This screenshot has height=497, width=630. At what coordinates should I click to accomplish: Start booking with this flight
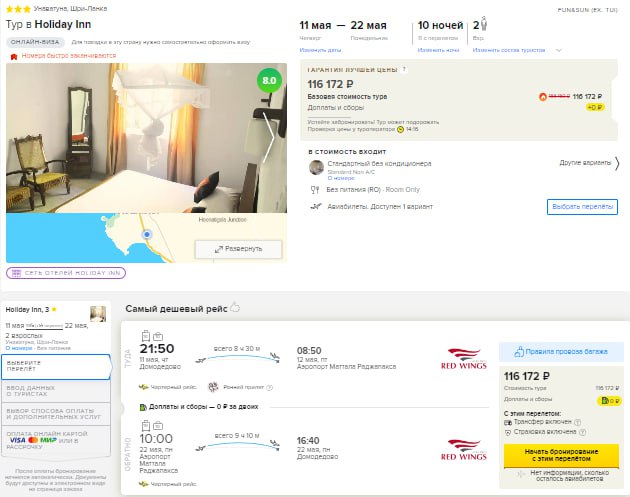pos(561,456)
